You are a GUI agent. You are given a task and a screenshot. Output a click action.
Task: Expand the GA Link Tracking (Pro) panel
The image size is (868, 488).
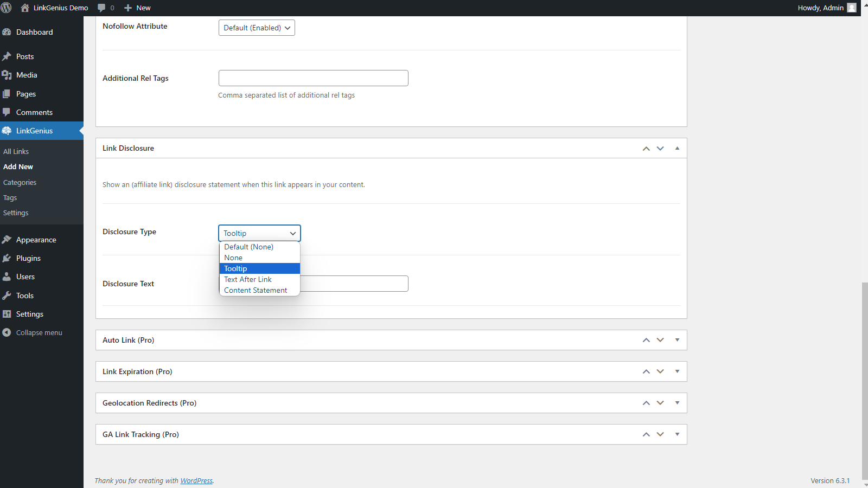(677, 434)
